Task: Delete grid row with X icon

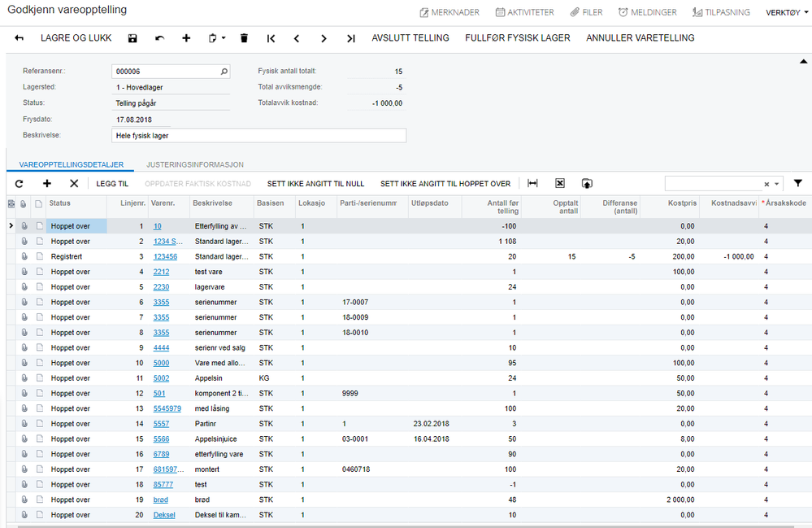Action: click(74, 183)
